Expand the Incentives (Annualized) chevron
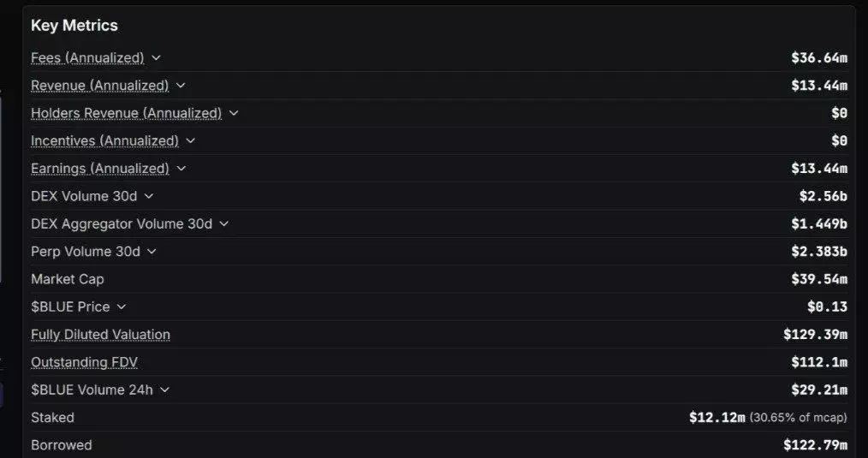Viewport: 868px width, 458px height. (191, 140)
